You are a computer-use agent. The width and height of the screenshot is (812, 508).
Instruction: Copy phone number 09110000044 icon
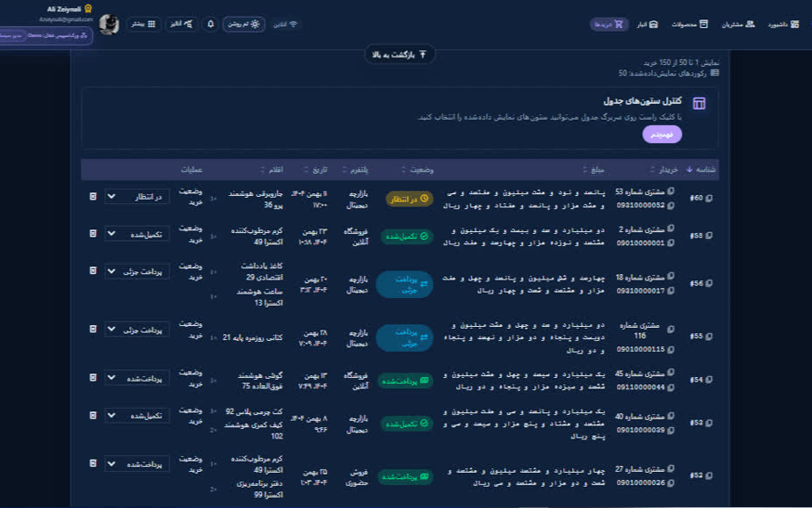[x=671, y=388]
